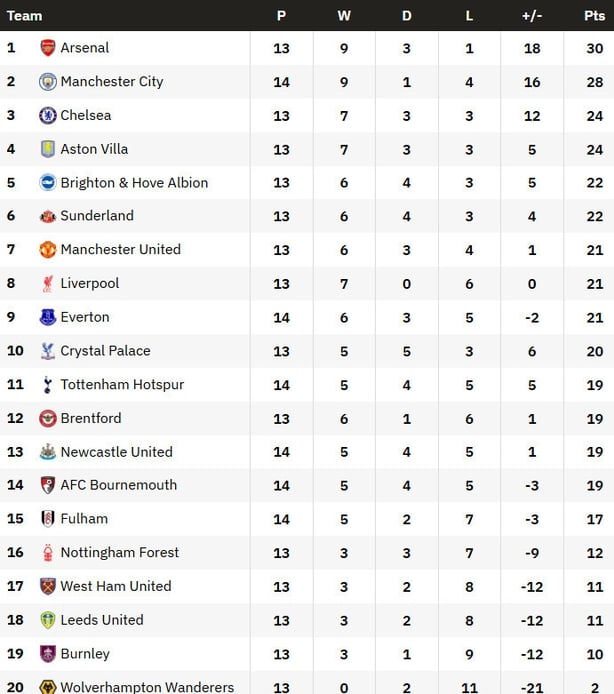Select the Manchester United table row name
614x694 pixels.
tap(120, 250)
